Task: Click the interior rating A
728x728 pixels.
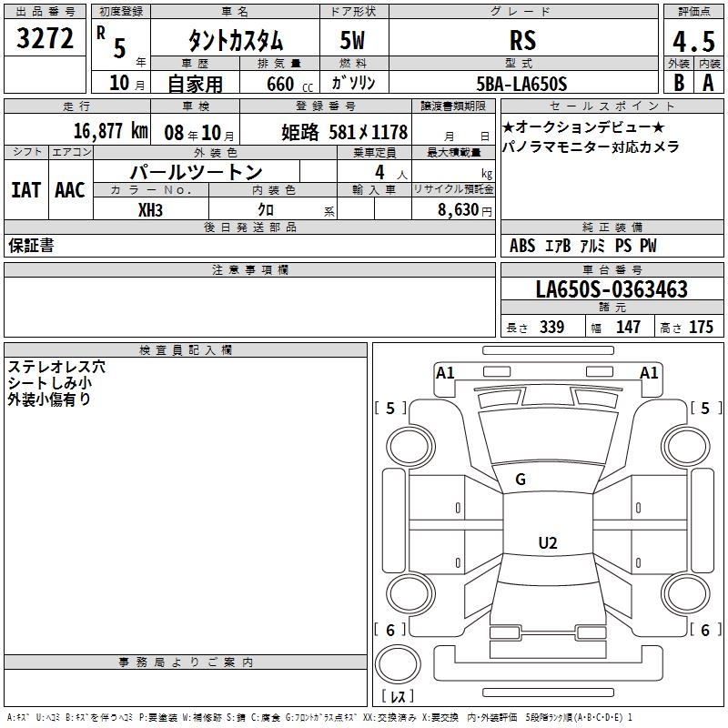Action: (x=708, y=83)
